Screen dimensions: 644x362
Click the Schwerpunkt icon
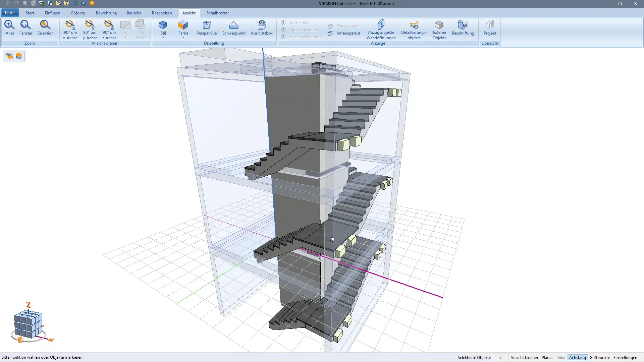click(x=234, y=25)
